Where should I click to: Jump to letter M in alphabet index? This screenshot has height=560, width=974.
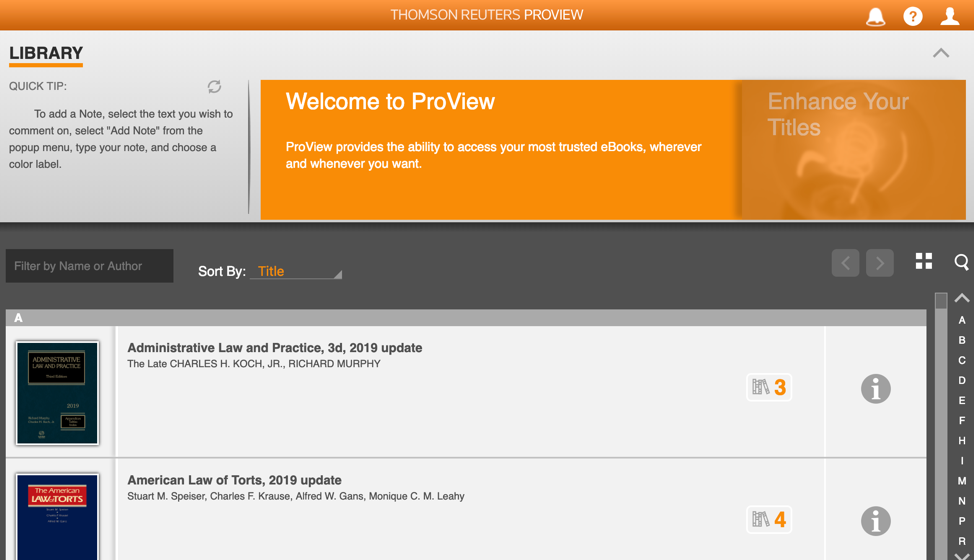point(961,481)
